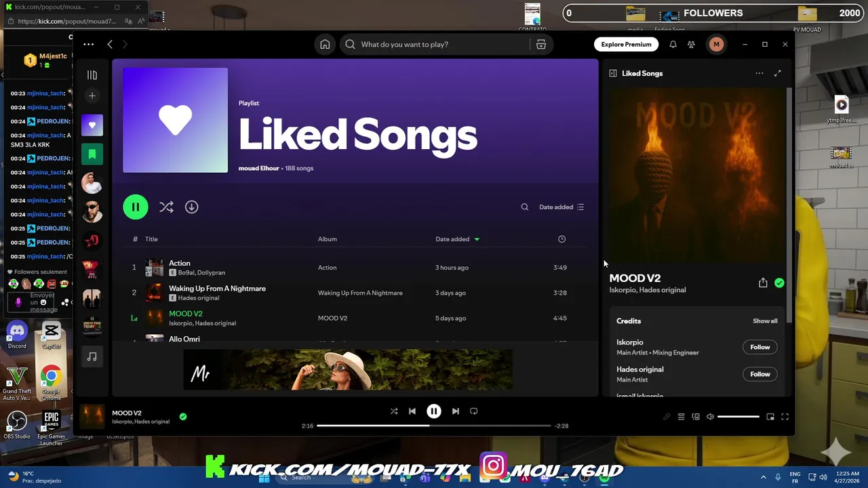Open the profile menu avatar M

pyautogui.click(x=716, y=44)
